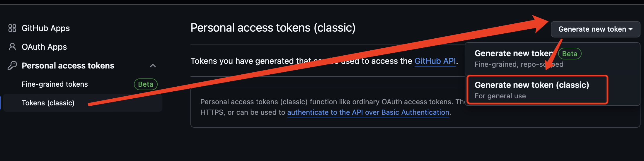Screen dimensions: 644x161
Task: Follow the GitHub API link
Action: coord(435,61)
